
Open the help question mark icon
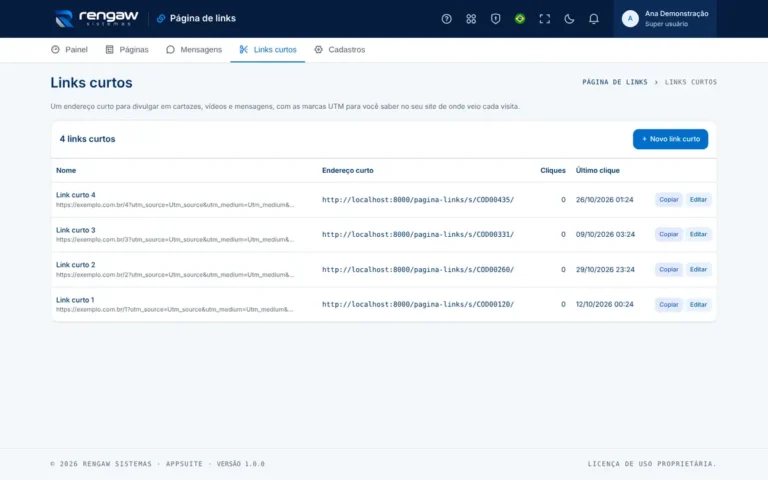coord(446,19)
